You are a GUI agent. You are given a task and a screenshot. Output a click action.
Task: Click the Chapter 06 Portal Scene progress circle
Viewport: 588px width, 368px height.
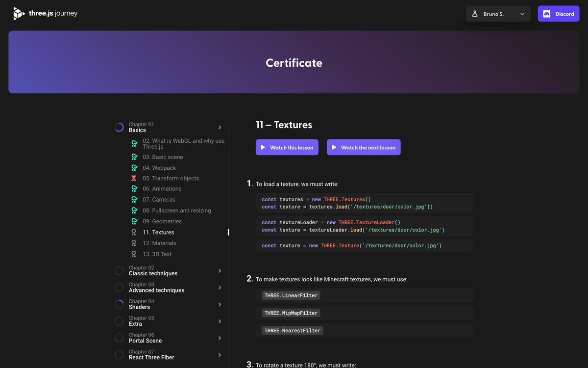pos(119,338)
